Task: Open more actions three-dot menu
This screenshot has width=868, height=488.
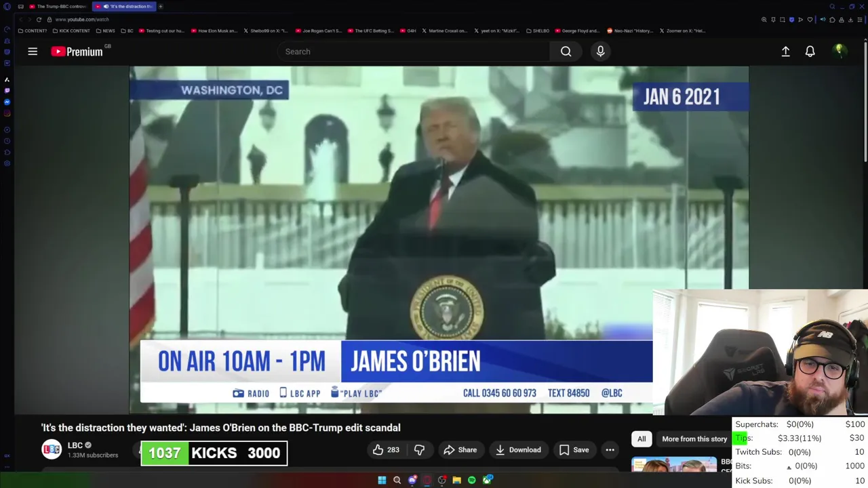Action: click(x=610, y=450)
